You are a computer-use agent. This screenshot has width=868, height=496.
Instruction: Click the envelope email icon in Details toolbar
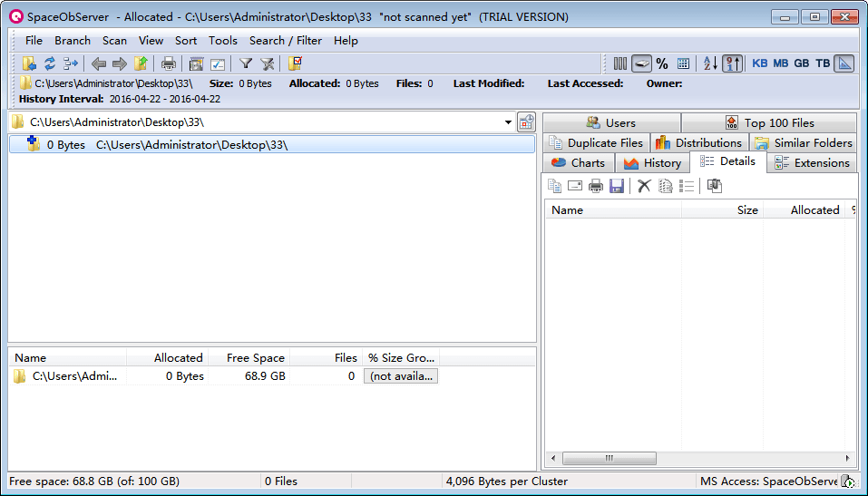(x=575, y=186)
